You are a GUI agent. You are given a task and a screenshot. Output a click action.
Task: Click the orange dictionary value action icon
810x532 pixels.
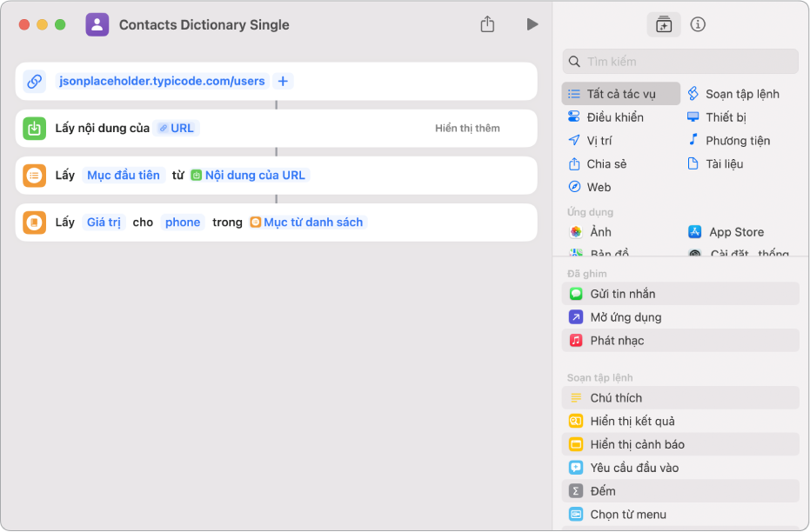35,223
